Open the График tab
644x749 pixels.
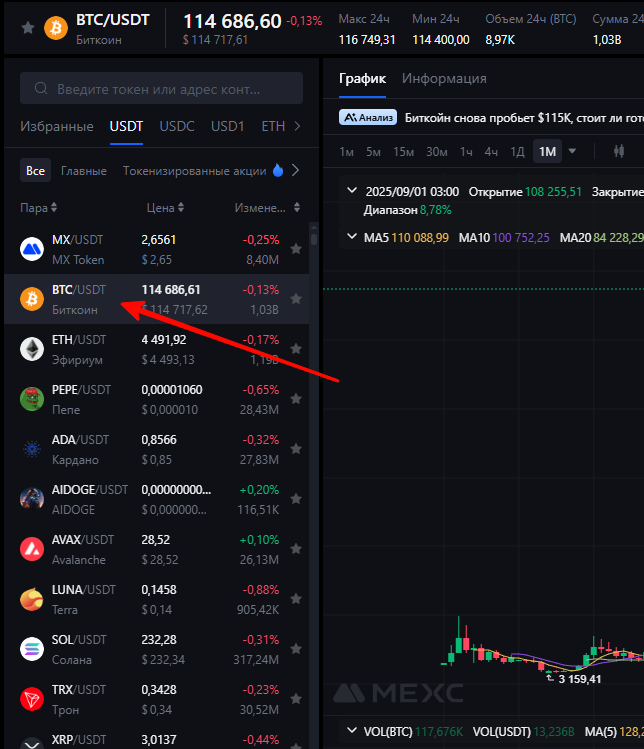(x=362, y=78)
